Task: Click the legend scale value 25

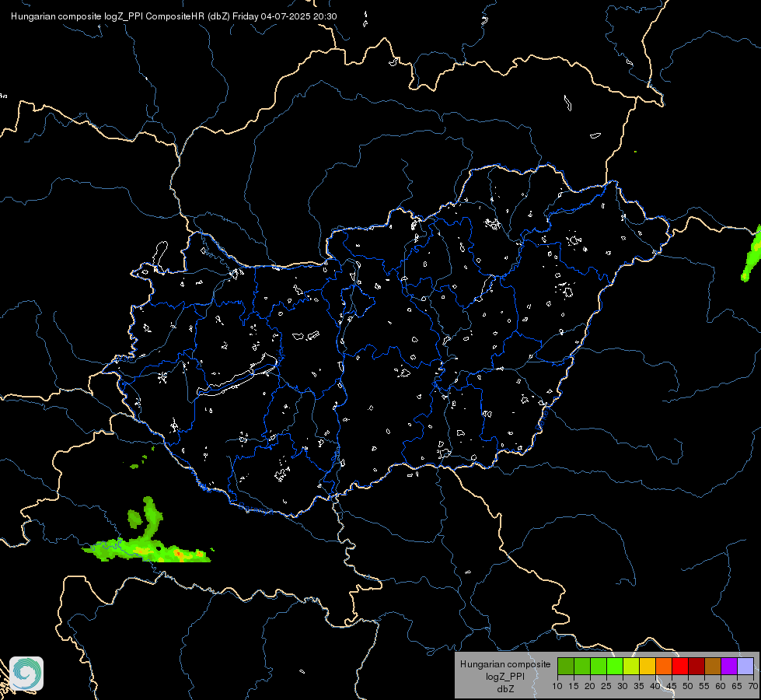Action: click(606, 687)
